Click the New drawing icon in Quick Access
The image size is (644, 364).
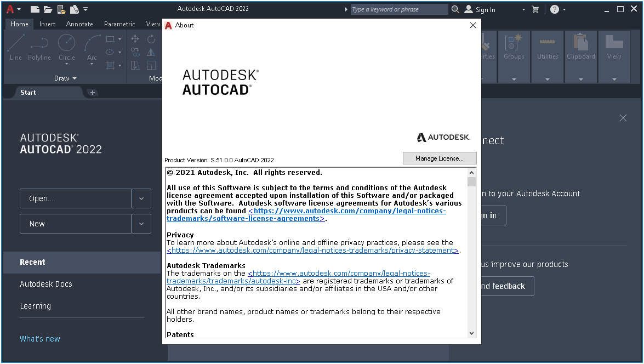tap(35, 9)
